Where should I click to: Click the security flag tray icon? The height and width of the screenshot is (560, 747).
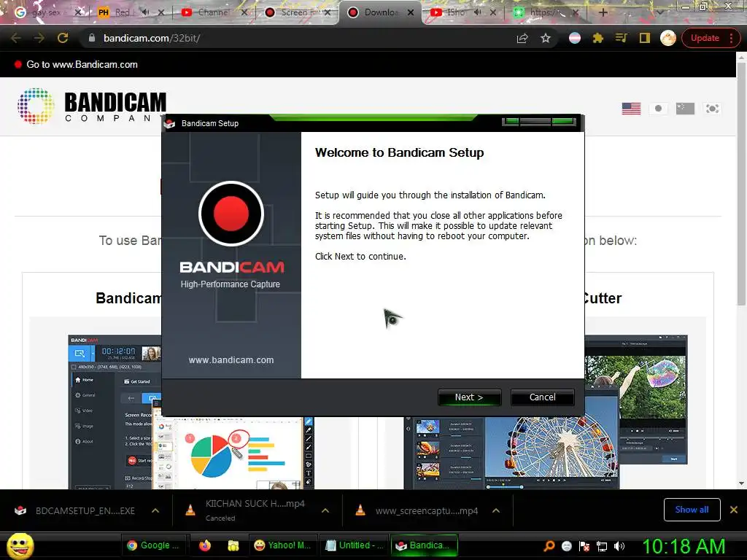(x=584, y=546)
